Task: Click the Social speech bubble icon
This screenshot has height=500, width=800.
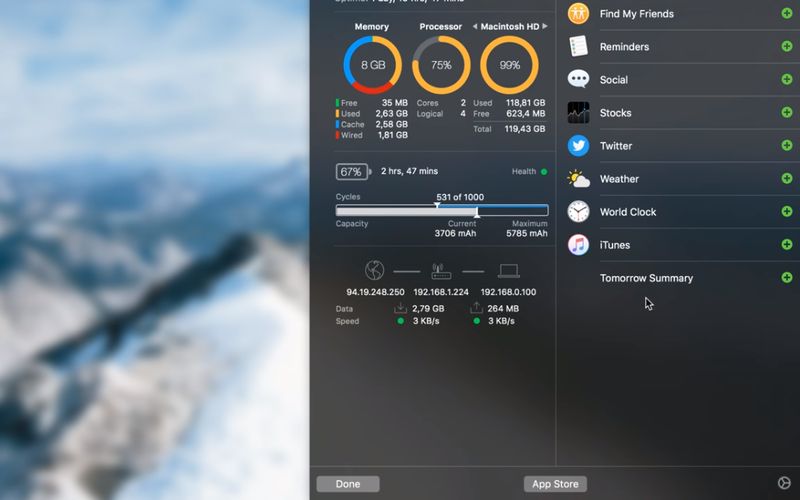Action: pos(578,79)
